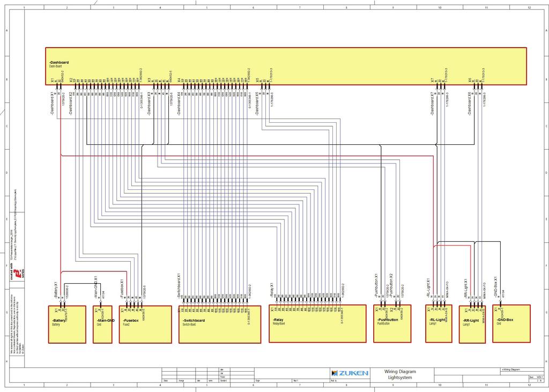The height and width of the screenshot is (392, 549).
Task: Click the '-Dashboard X2' connector label
Action: pyautogui.click(x=71, y=103)
